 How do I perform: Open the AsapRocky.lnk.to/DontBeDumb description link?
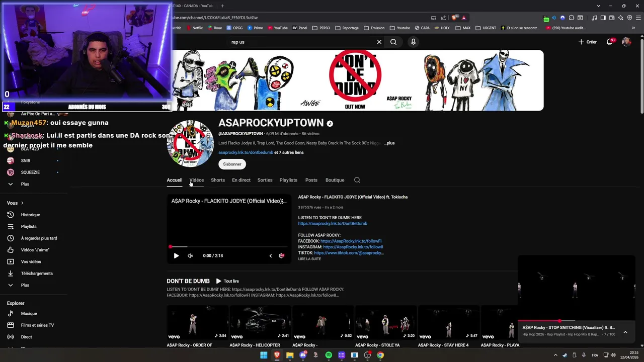333,223
